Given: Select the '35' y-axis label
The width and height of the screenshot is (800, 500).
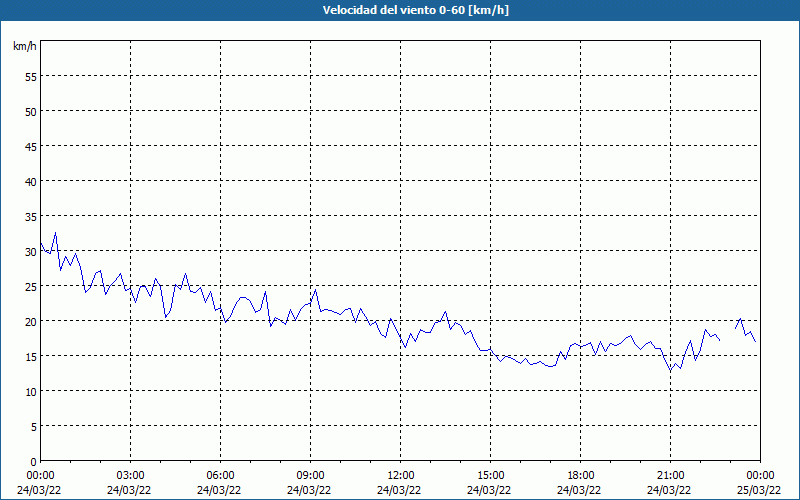Looking at the screenshot, I should click(x=31, y=217).
